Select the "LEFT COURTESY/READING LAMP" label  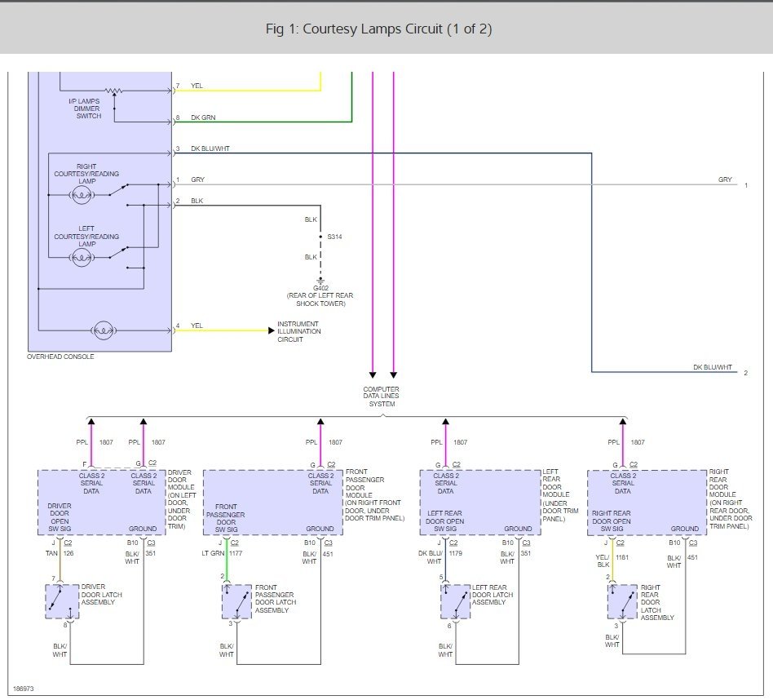point(86,237)
